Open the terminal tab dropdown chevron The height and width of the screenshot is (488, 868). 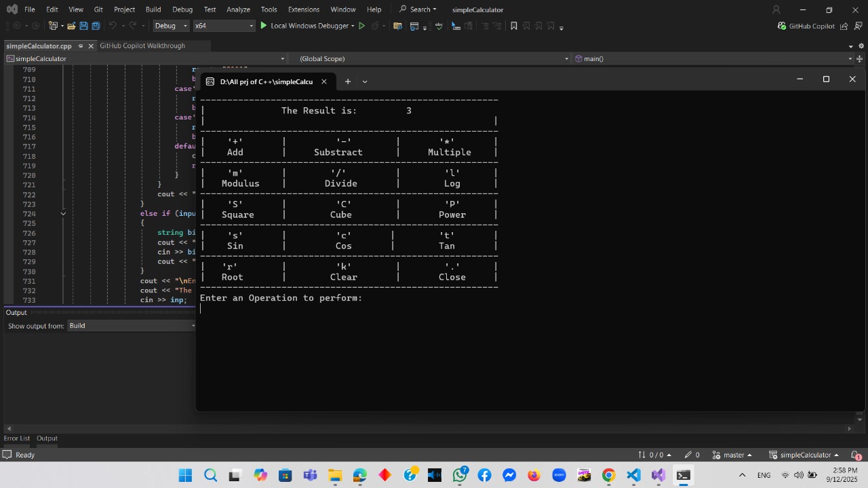[365, 81]
